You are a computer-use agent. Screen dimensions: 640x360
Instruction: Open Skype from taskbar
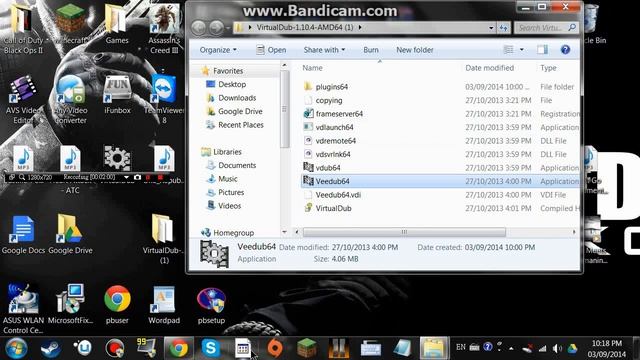[x=211, y=348]
